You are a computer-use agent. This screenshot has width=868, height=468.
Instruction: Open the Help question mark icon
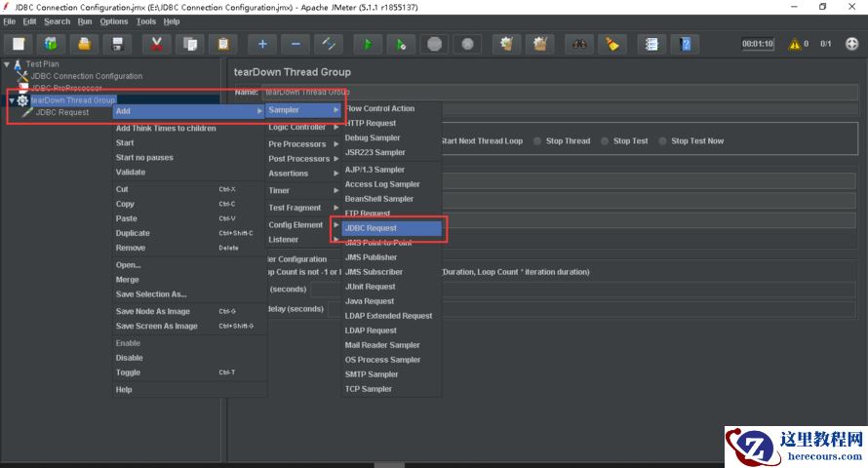(686, 44)
